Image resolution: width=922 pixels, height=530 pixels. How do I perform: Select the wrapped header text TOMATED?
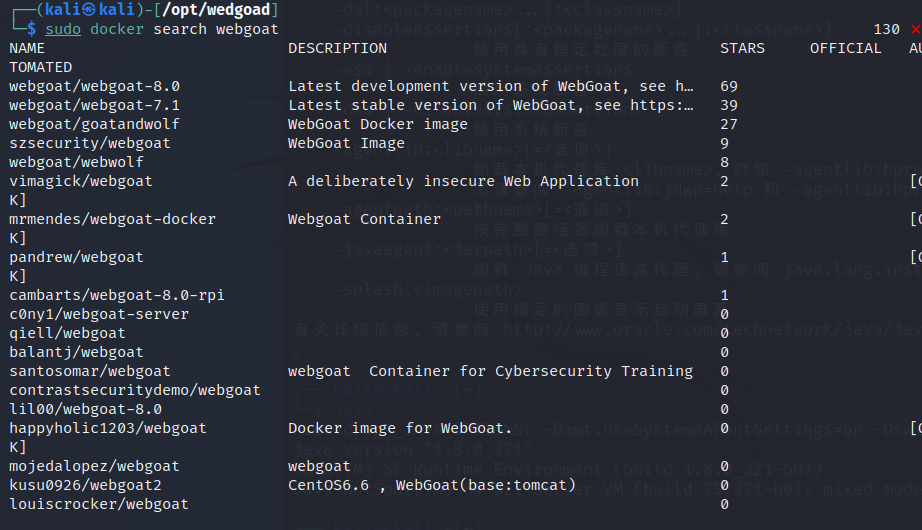[41, 67]
